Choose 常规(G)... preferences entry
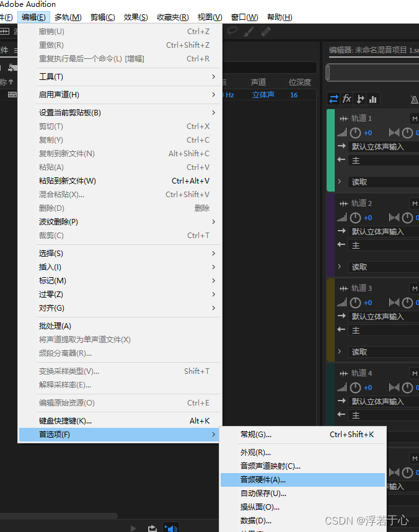The image size is (419, 532). click(x=302, y=434)
